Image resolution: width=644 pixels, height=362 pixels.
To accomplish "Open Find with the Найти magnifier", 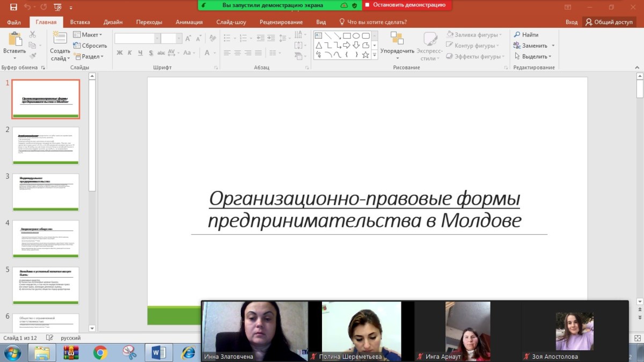I will 526,35.
